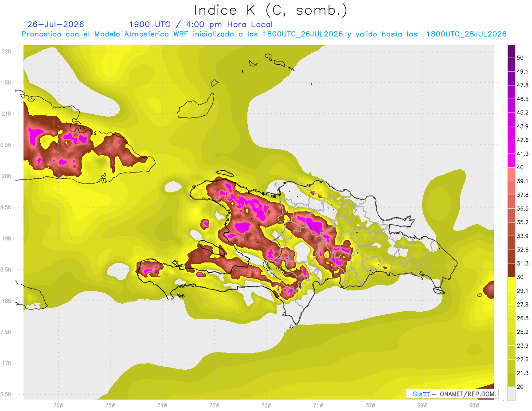
Task: Click the '32.6' colorbar label
Action: pos(523,250)
